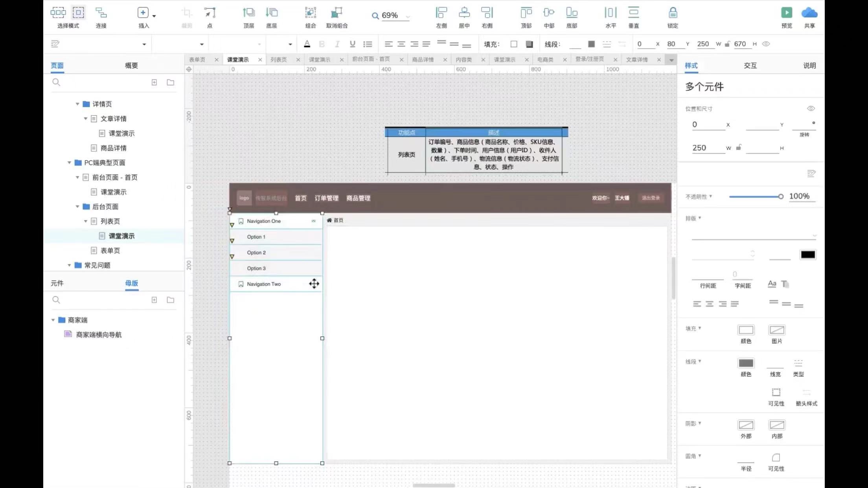Viewport: 868px width, 488px height.
Task: Add new page icon in pages panel
Action: click(x=154, y=83)
